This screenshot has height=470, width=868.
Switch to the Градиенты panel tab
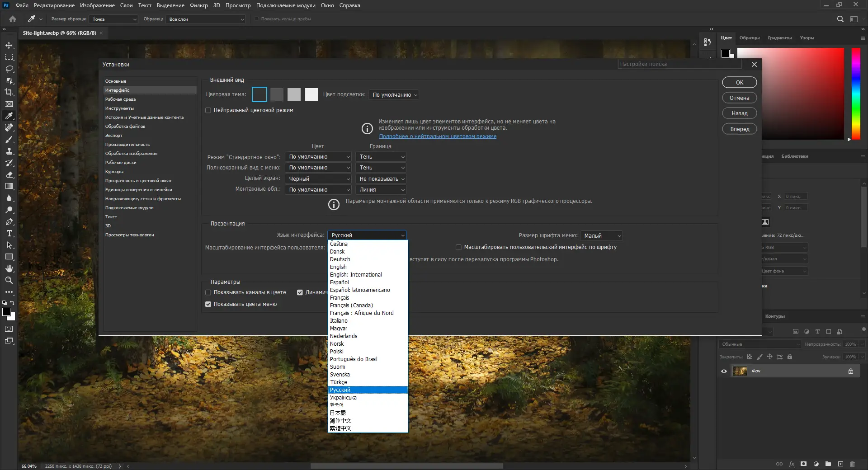point(779,38)
